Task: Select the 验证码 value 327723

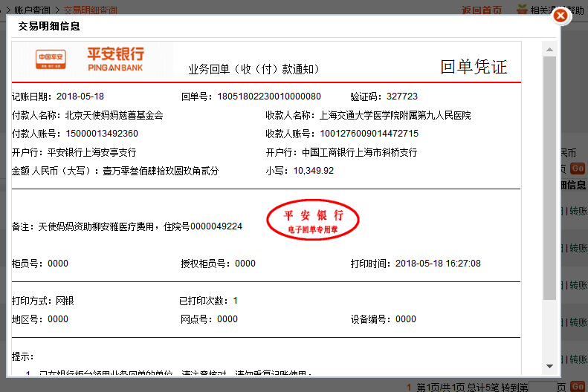Action: point(402,97)
